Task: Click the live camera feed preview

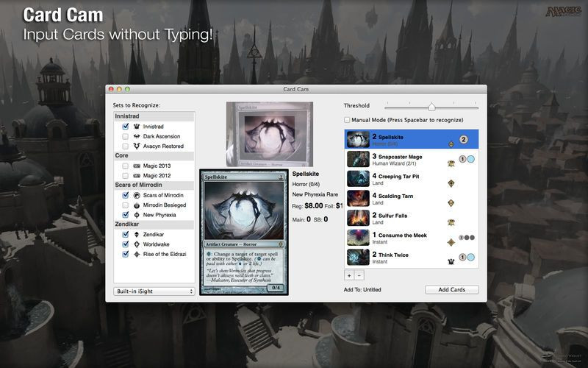Action: coord(269,134)
